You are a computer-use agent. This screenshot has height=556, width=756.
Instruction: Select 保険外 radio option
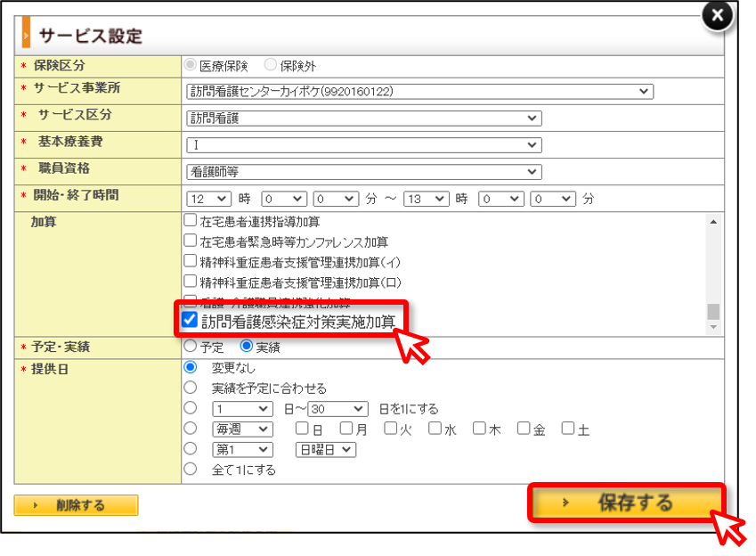tap(271, 64)
